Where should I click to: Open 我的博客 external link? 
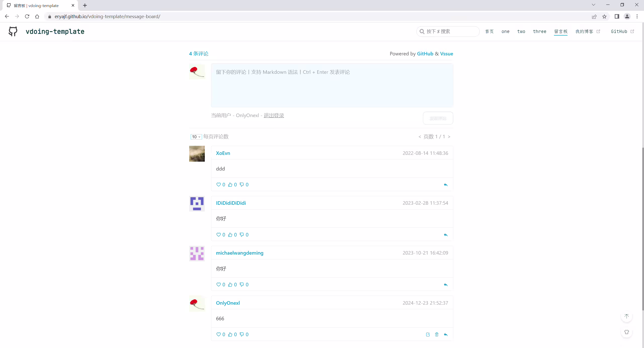tap(588, 31)
